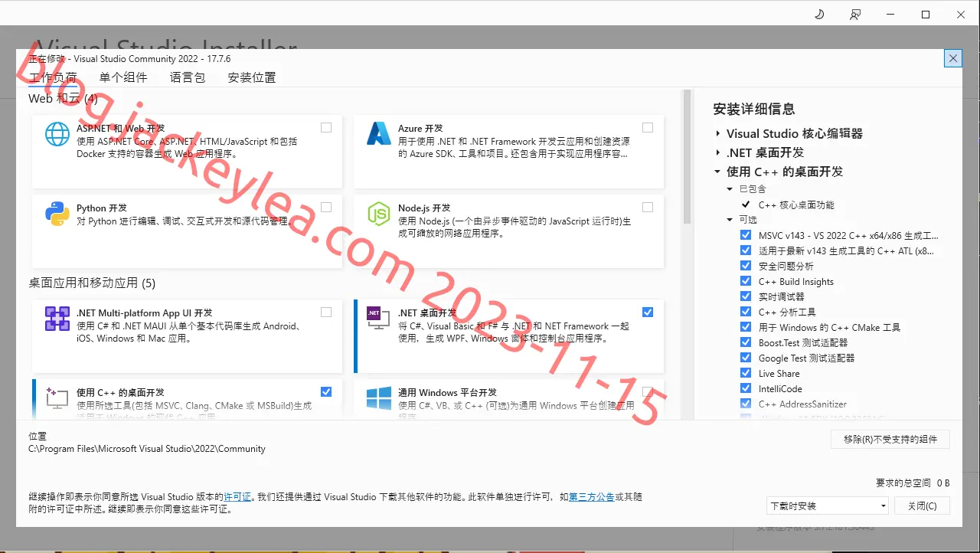Uncheck the 使用 C++ 的桌面开发 workload checkbox
Image resolution: width=980 pixels, height=553 pixels.
[x=326, y=392]
